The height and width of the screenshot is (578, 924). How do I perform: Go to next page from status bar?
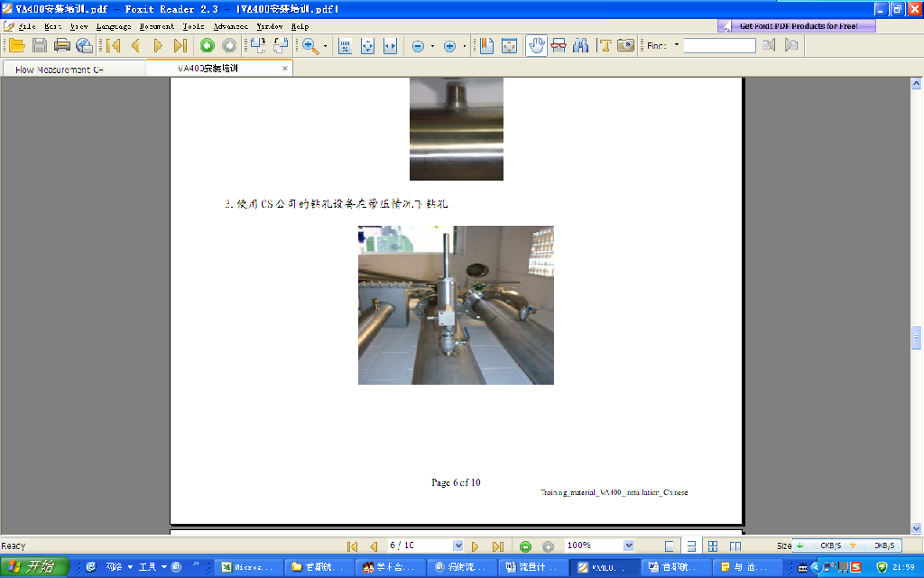click(x=475, y=546)
